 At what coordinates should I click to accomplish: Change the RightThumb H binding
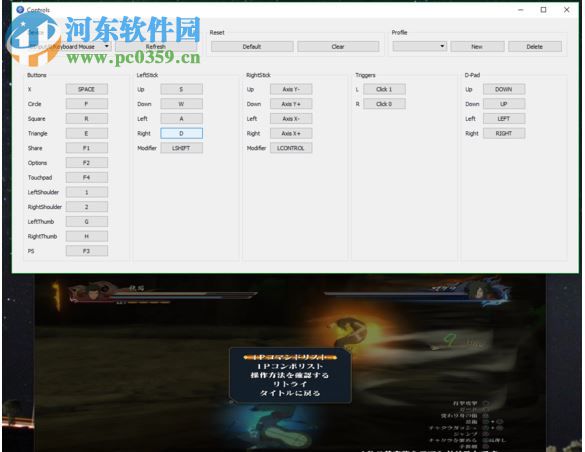pyautogui.click(x=87, y=236)
